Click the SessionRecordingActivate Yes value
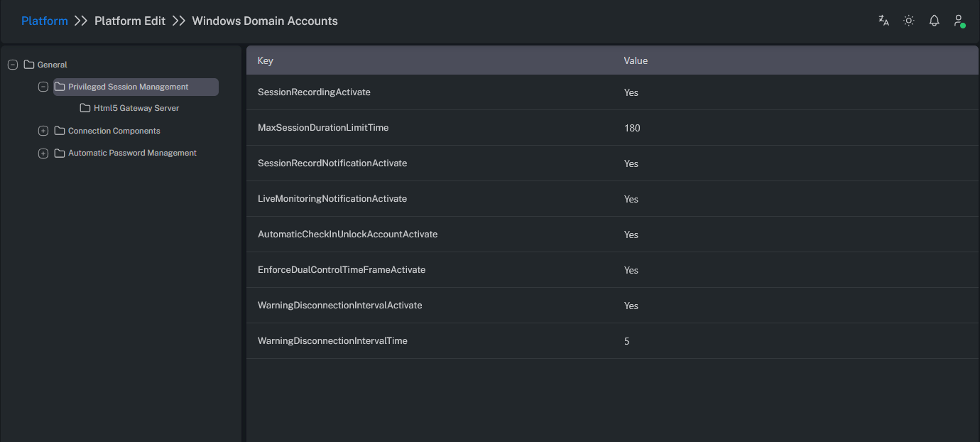 [x=631, y=93]
